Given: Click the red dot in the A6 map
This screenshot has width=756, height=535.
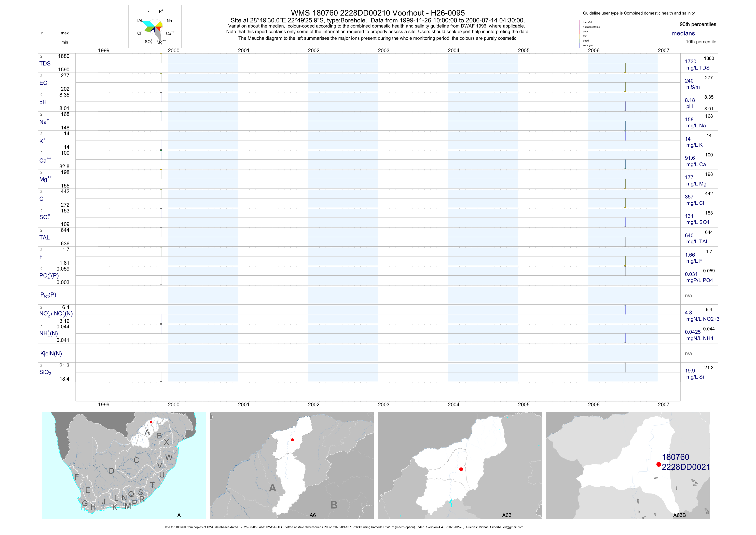Looking at the screenshot, I should pyautogui.click(x=292, y=440).
